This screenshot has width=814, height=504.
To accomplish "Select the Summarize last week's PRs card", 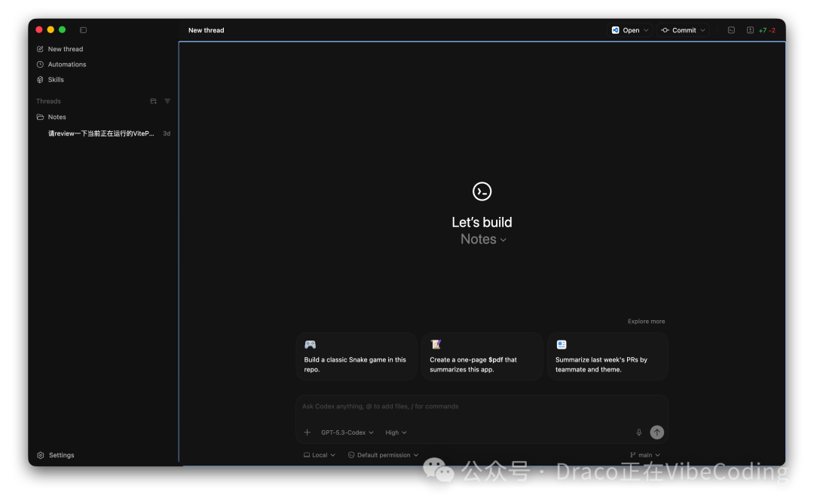I will click(x=607, y=357).
